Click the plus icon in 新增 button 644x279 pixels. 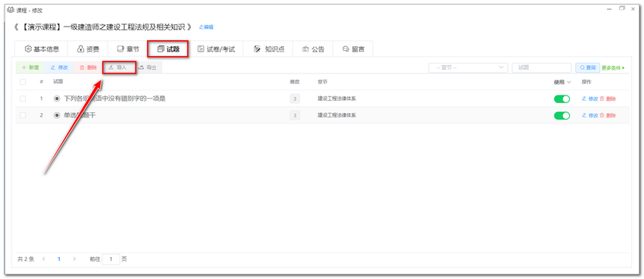click(23, 67)
